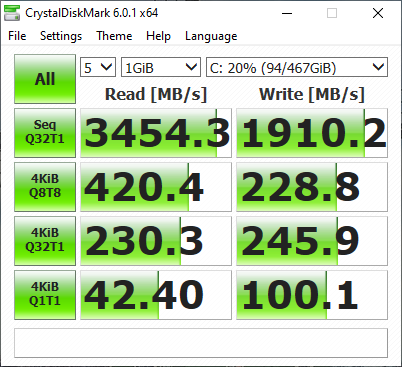Click the 4KiB Q8T8 read result 420.4

point(156,187)
